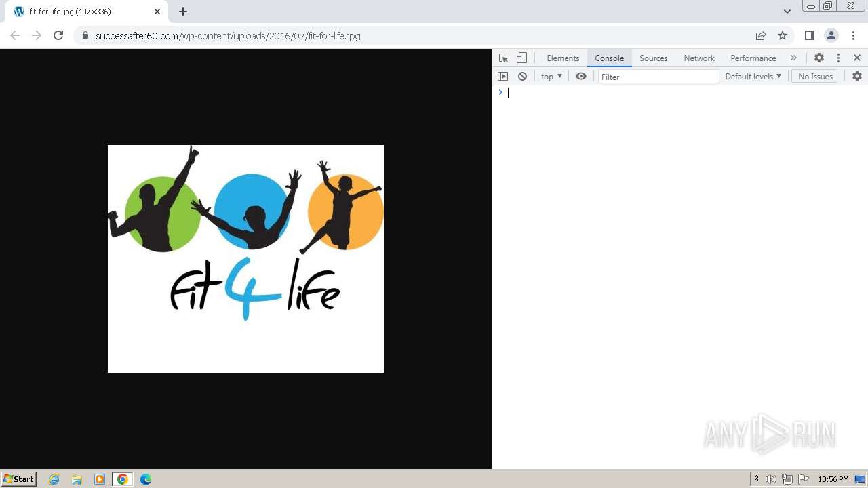Click the Fit 4 Life image

coord(245,259)
